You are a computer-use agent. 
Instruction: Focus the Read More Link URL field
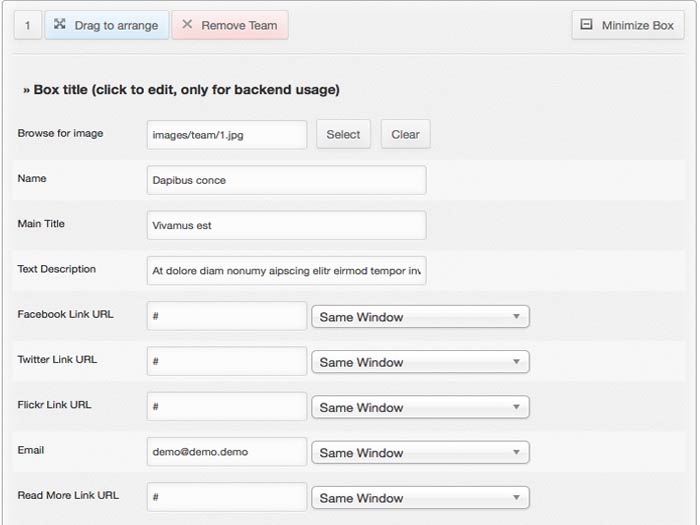(x=226, y=497)
